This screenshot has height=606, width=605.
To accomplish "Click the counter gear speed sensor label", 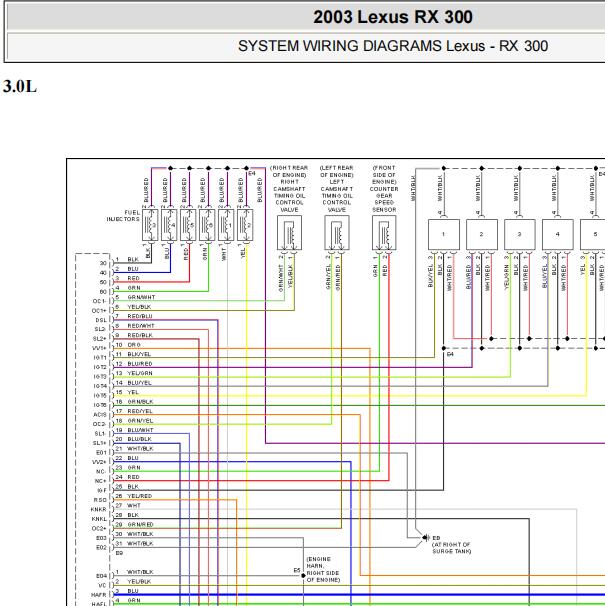I will 384,189.
